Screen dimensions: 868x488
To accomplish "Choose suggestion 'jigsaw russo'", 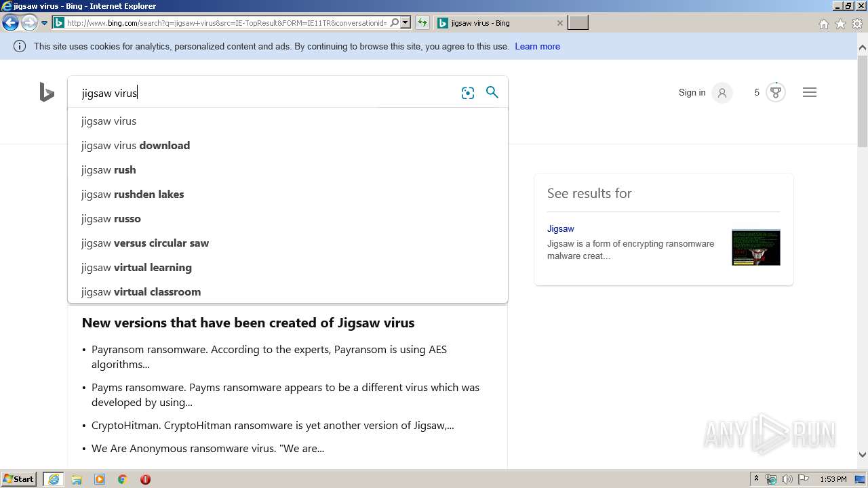I will point(288,219).
